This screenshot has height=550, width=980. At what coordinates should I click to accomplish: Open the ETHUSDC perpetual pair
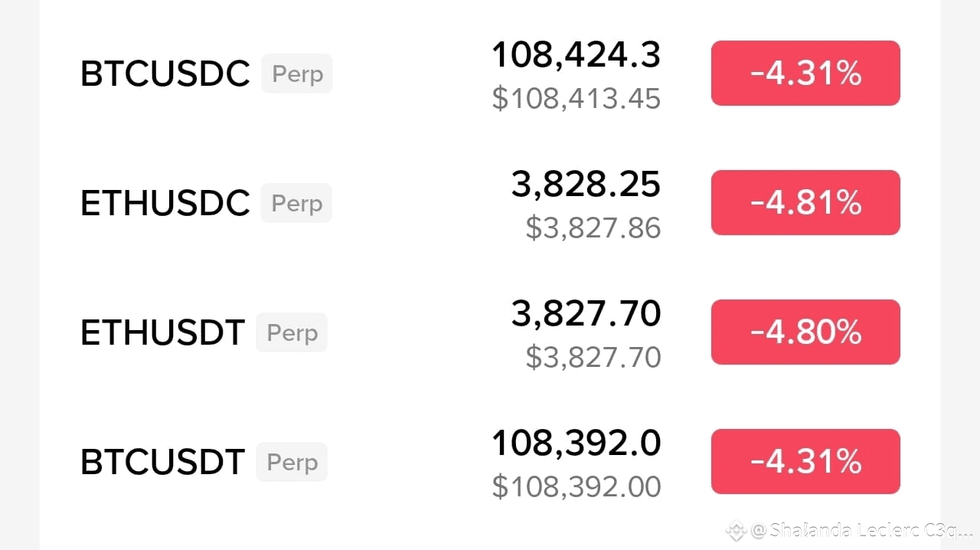click(x=165, y=204)
